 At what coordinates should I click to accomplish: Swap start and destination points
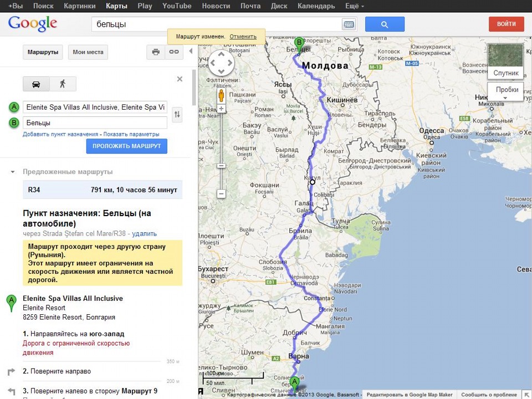coord(177,114)
